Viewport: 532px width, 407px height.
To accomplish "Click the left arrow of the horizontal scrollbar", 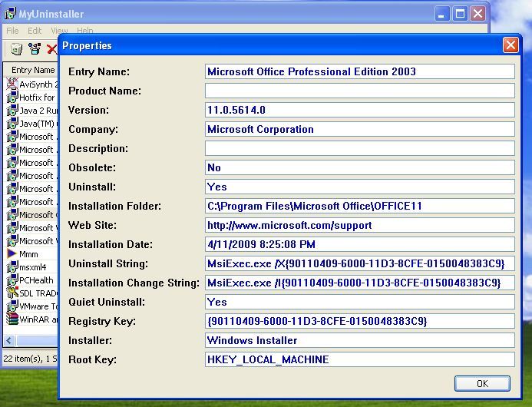I will point(9,340).
